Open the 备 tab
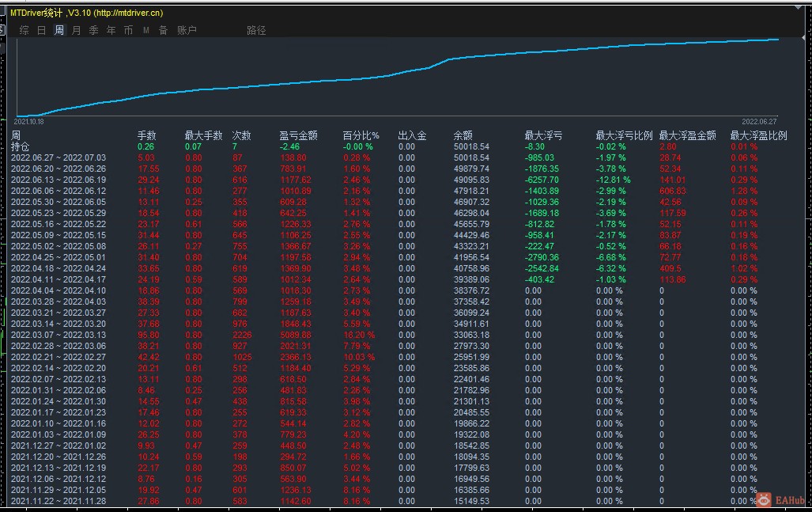812x512 pixels. (x=163, y=30)
